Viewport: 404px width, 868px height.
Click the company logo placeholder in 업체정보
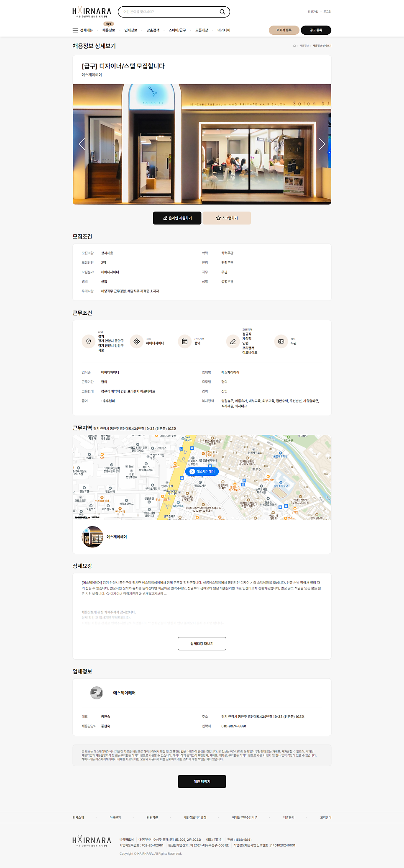click(x=97, y=693)
